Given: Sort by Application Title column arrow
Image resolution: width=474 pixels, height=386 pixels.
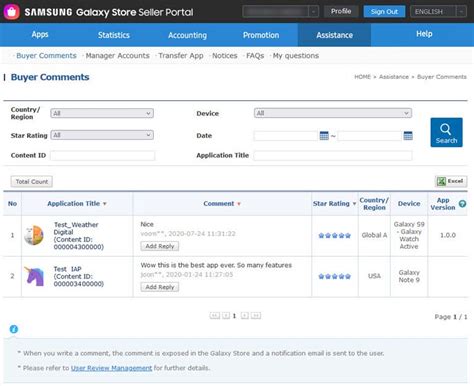Looking at the screenshot, I should 105,204.
